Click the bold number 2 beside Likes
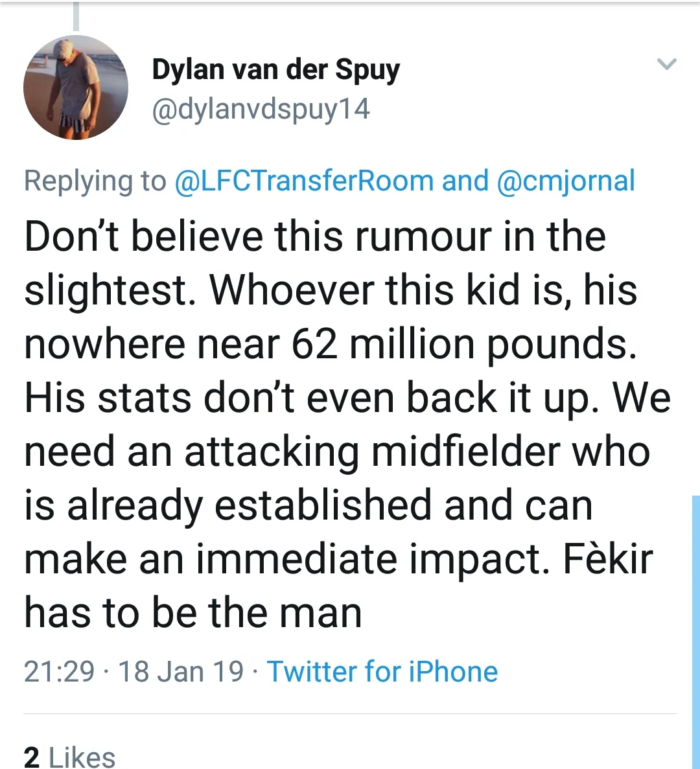700x769 pixels. pos(32,757)
